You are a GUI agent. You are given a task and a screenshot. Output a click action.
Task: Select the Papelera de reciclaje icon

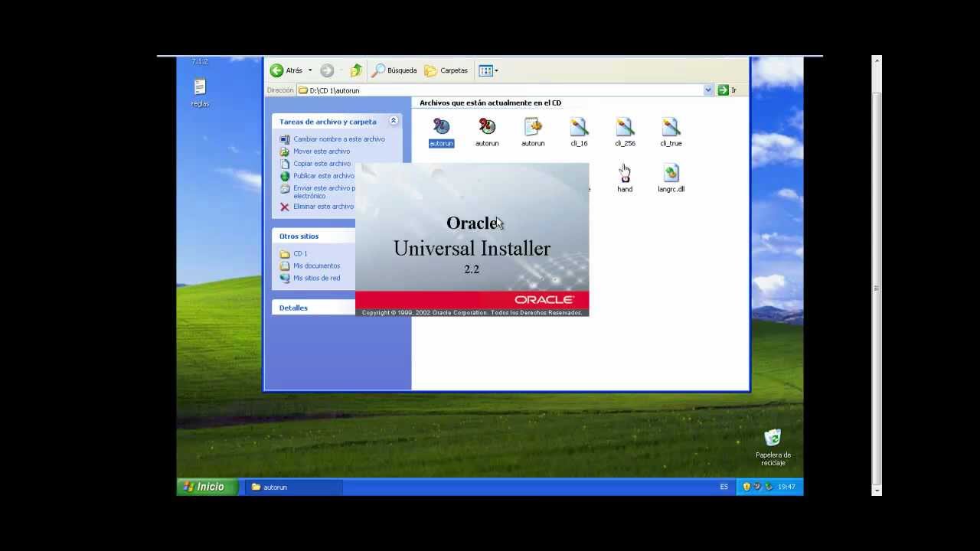[773, 448]
